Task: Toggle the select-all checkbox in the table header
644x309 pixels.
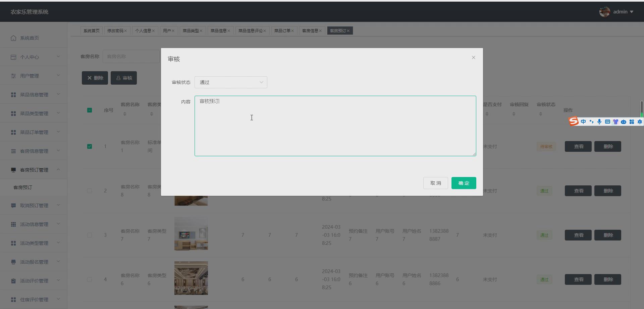Action: (x=90, y=110)
